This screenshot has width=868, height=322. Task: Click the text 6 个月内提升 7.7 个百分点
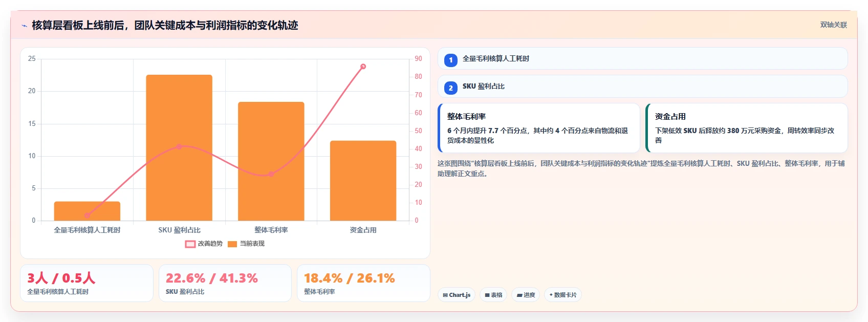[x=488, y=131]
